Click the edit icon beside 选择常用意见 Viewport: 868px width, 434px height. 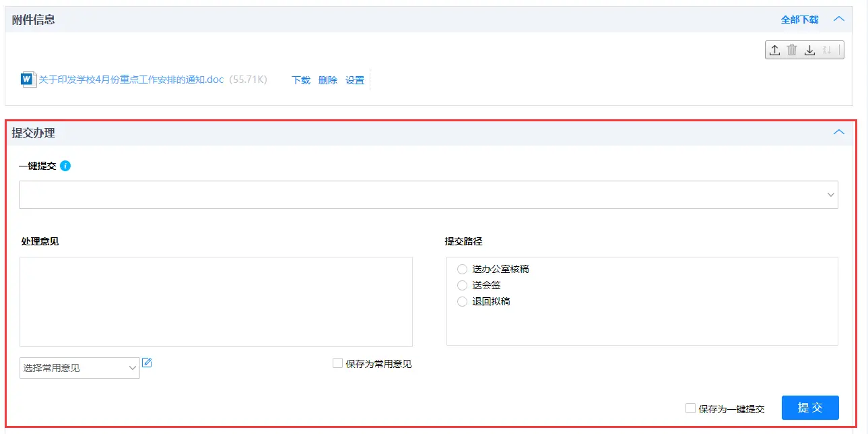point(147,363)
